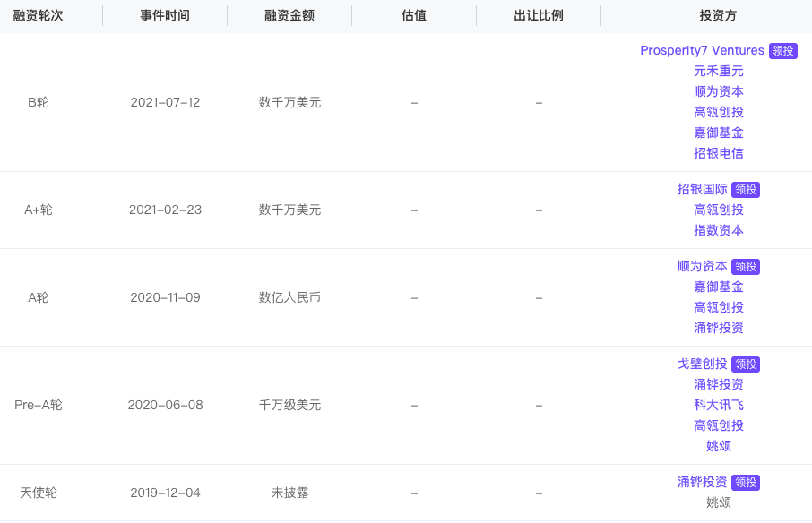Select the Pre-A轮 round cell
812x523 pixels.
pos(38,405)
